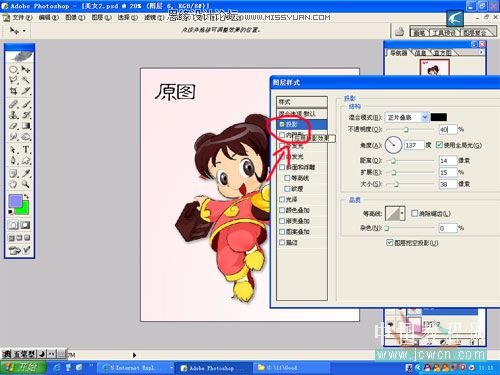
Task: Open the 工具预设 (Tool Presets) well tab
Action: tap(444, 33)
